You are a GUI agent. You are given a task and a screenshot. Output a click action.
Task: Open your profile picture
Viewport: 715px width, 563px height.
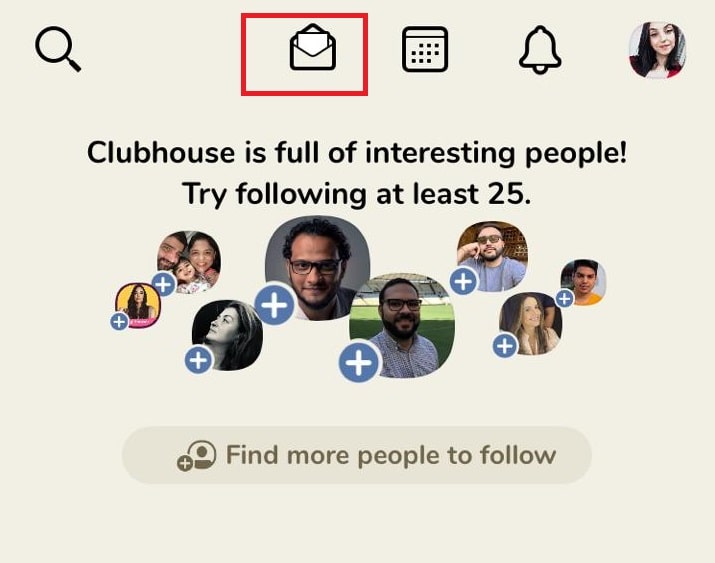(x=658, y=50)
